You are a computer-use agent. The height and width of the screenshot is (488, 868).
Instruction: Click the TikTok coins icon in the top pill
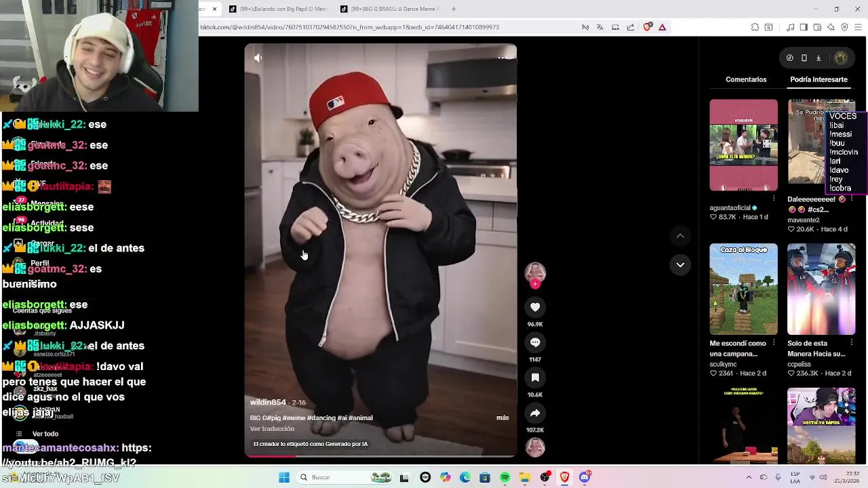(790, 58)
